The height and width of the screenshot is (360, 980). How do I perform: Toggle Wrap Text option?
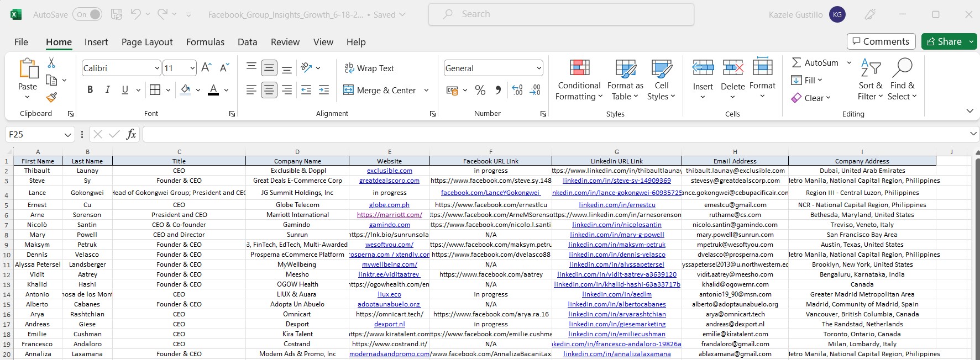pyautogui.click(x=369, y=68)
